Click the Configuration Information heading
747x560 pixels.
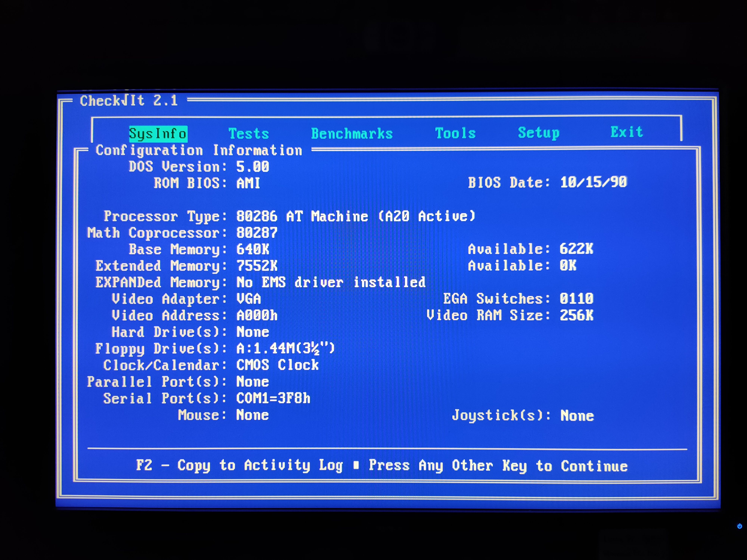199,150
